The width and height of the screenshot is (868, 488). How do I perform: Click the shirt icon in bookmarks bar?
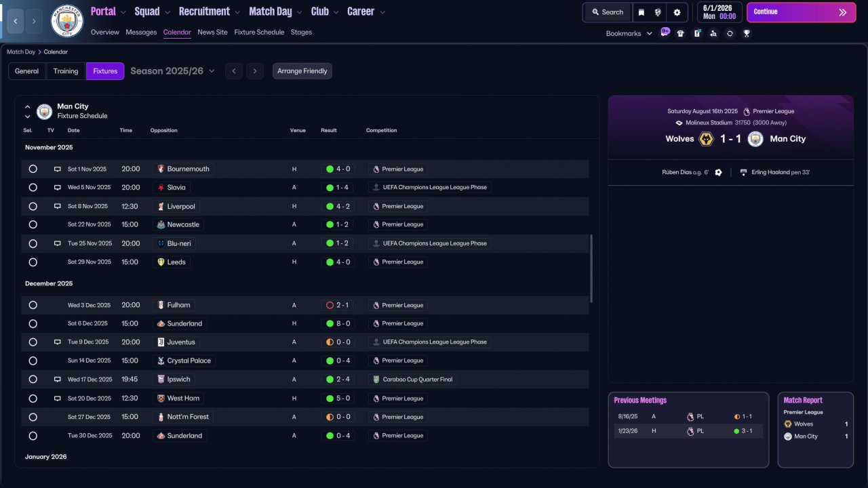point(680,33)
